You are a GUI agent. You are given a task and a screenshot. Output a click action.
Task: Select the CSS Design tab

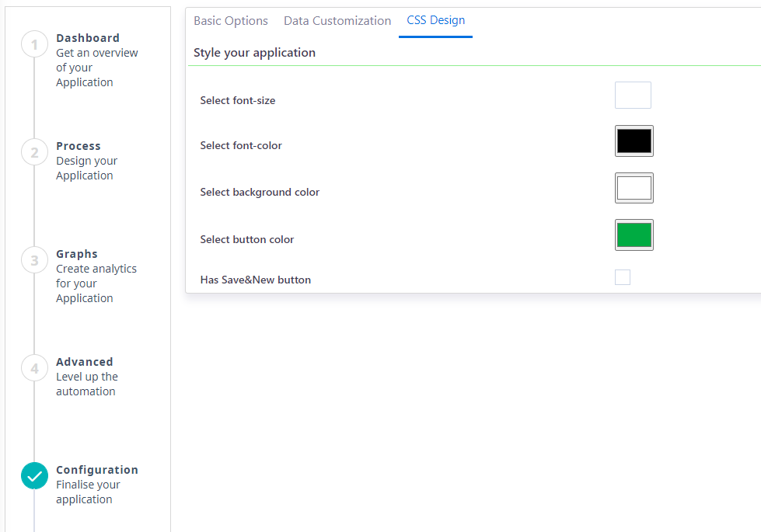coord(435,20)
